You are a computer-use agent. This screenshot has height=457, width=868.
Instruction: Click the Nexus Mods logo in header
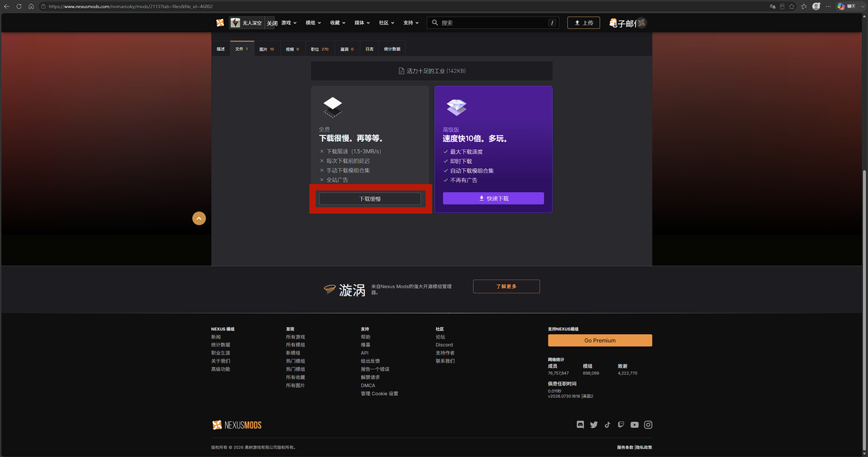click(220, 23)
